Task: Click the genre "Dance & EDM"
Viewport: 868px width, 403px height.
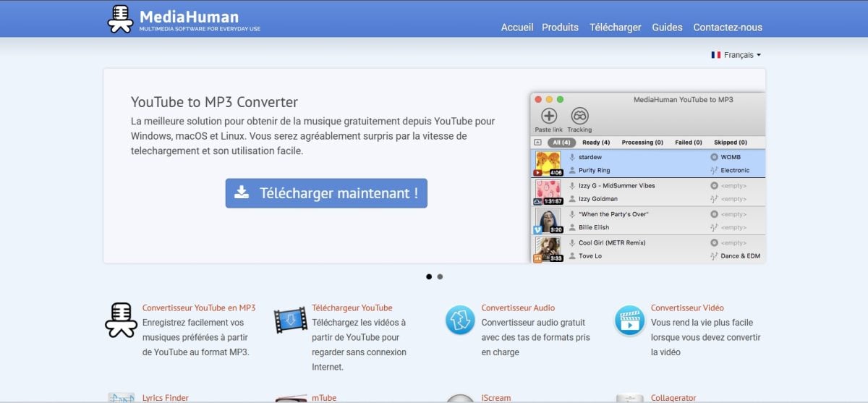Action: (741, 256)
